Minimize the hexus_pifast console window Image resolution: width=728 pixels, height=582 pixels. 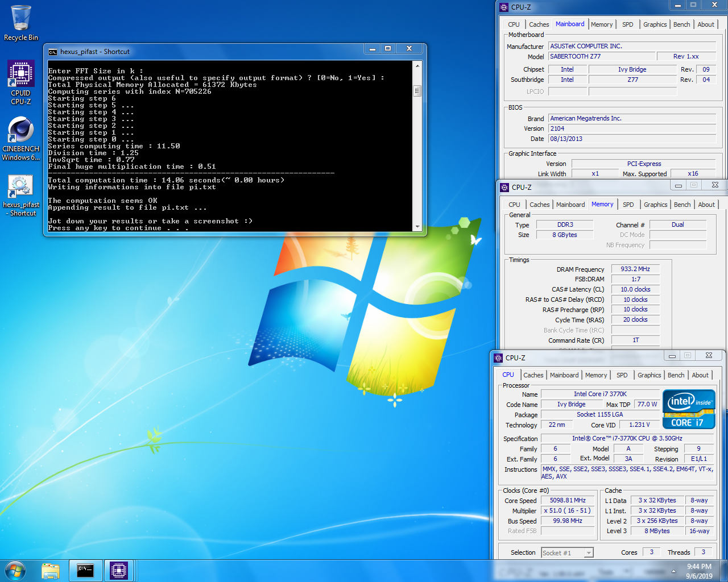pos(373,49)
